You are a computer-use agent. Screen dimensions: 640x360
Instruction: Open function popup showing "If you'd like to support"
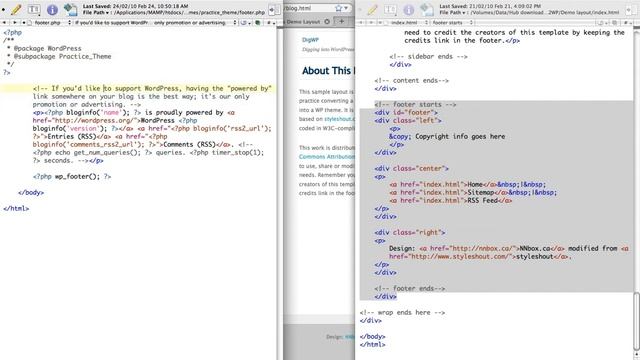tap(156, 23)
